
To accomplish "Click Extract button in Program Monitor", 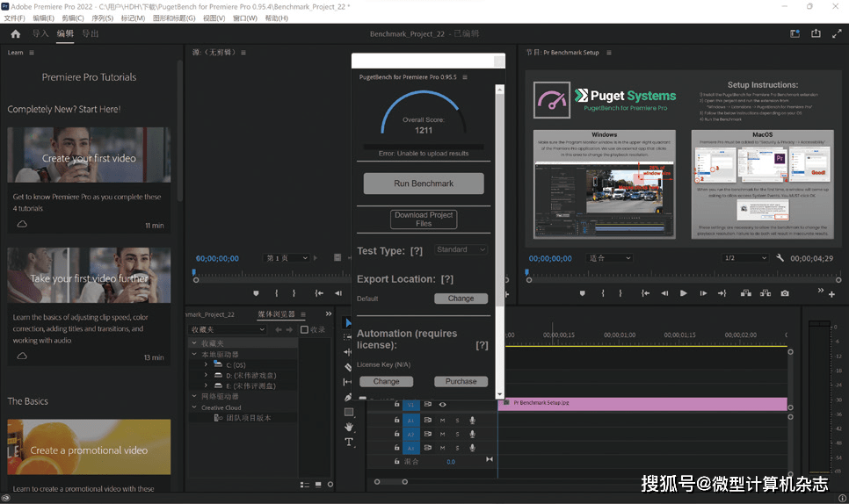I will click(766, 293).
